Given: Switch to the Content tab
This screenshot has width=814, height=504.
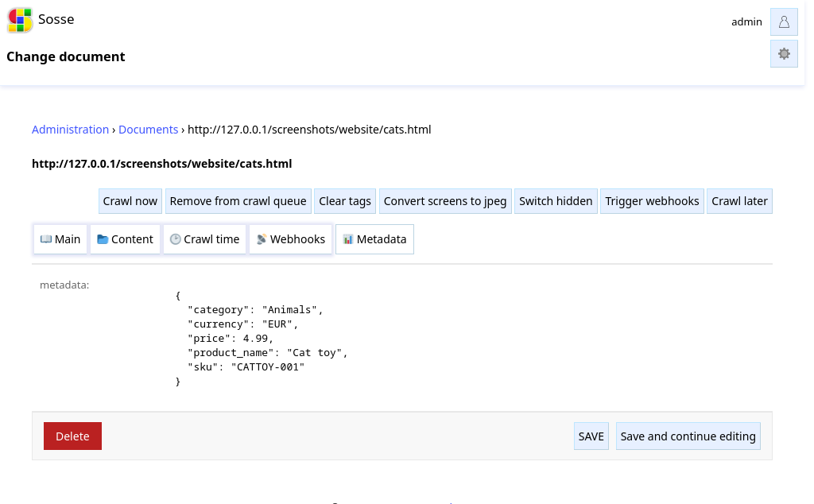Looking at the screenshot, I should click(125, 239).
